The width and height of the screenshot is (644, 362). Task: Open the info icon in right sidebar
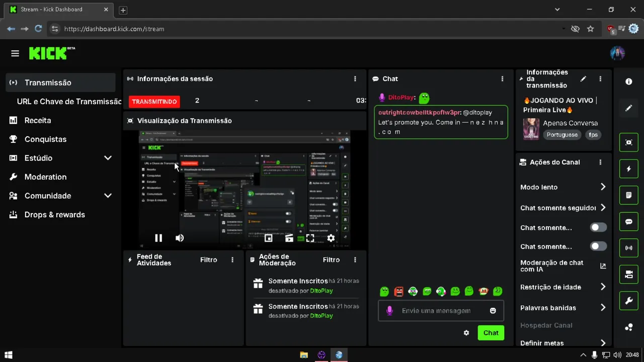pyautogui.click(x=629, y=81)
